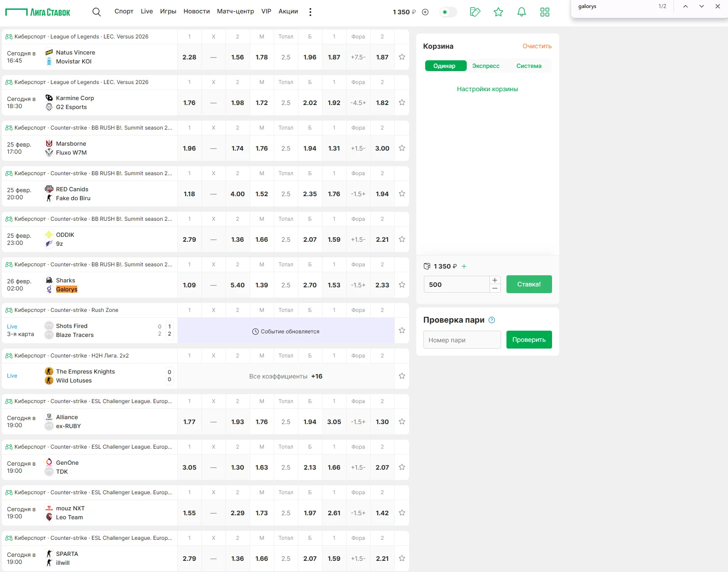
Task: Switch to the Экспресс tab
Action: pos(486,66)
